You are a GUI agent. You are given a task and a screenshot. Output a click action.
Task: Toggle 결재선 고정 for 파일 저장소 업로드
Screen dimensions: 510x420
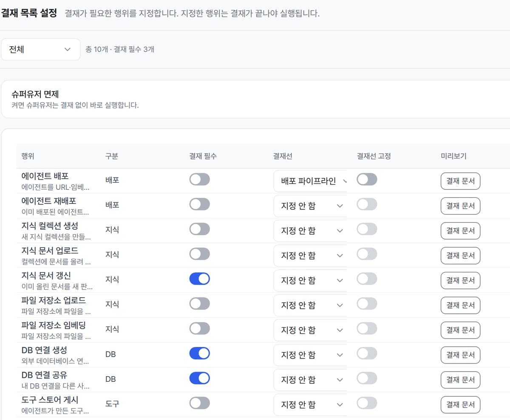click(367, 304)
